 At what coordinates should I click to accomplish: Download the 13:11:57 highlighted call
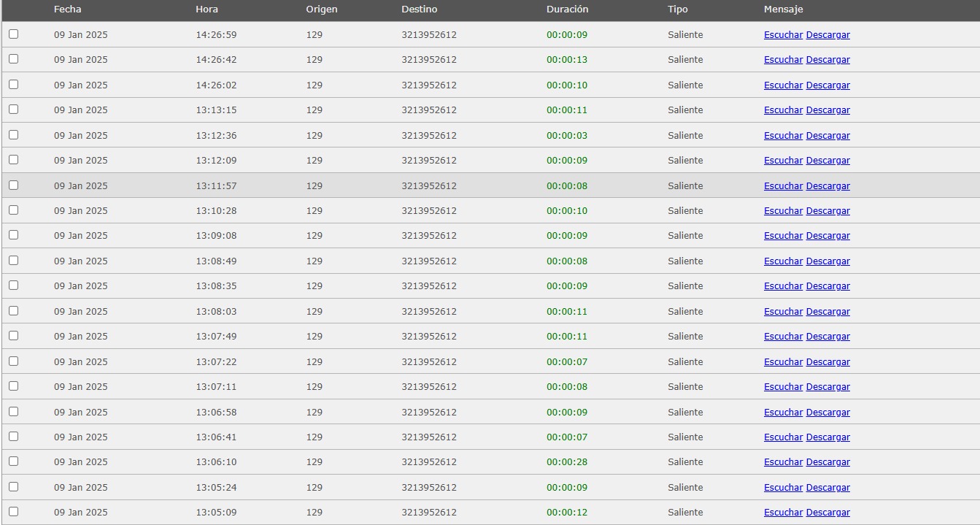coord(827,186)
